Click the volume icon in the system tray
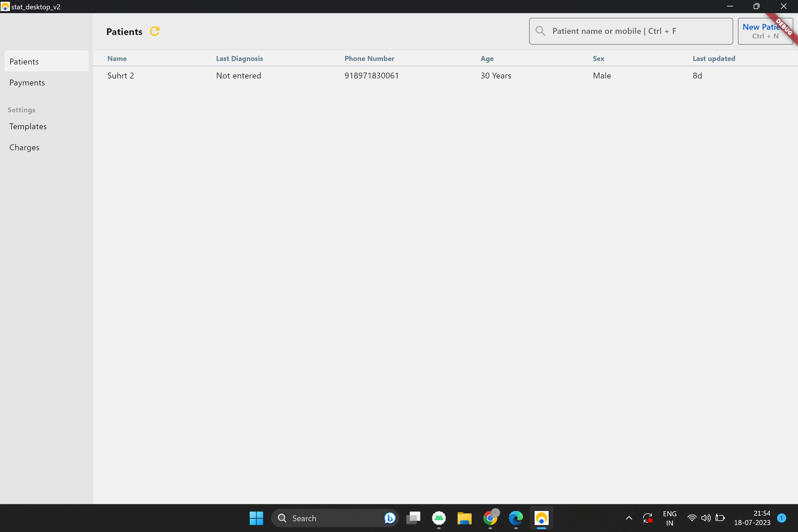Viewport: 798px width, 532px height. pos(706,518)
